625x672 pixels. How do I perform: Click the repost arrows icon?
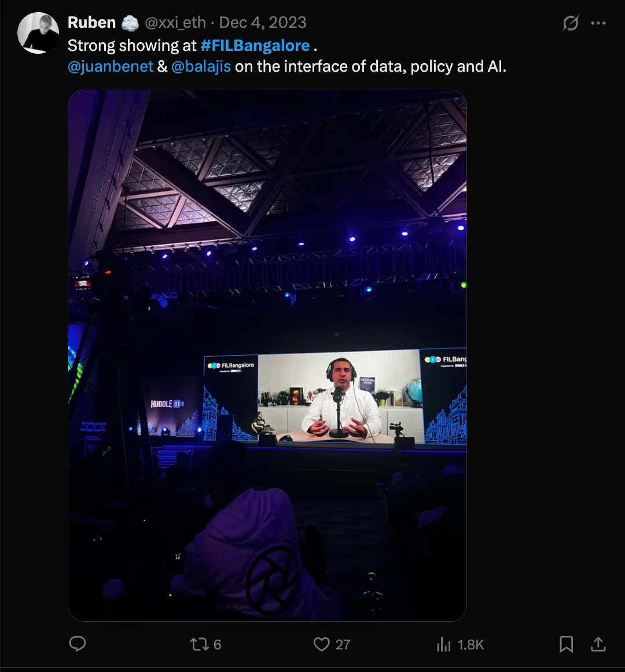coord(200,644)
